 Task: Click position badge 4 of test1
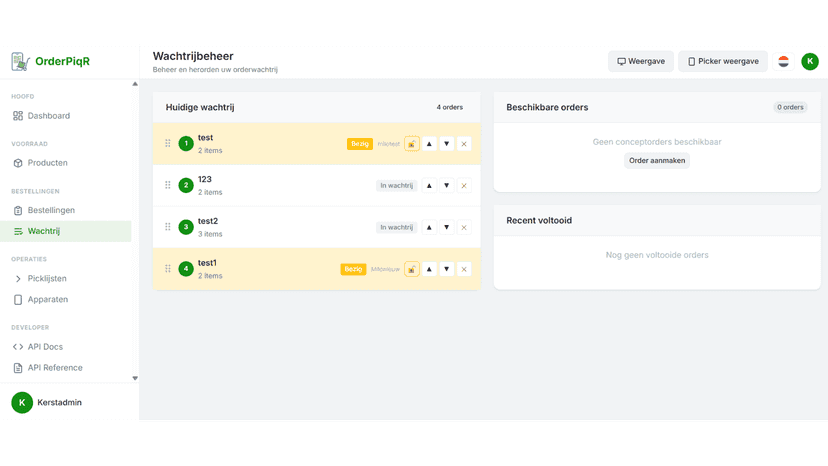click(x=186, y=269)
